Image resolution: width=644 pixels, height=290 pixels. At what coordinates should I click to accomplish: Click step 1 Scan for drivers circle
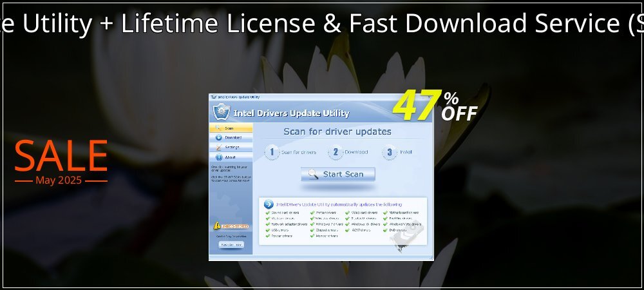coord(272,152)
